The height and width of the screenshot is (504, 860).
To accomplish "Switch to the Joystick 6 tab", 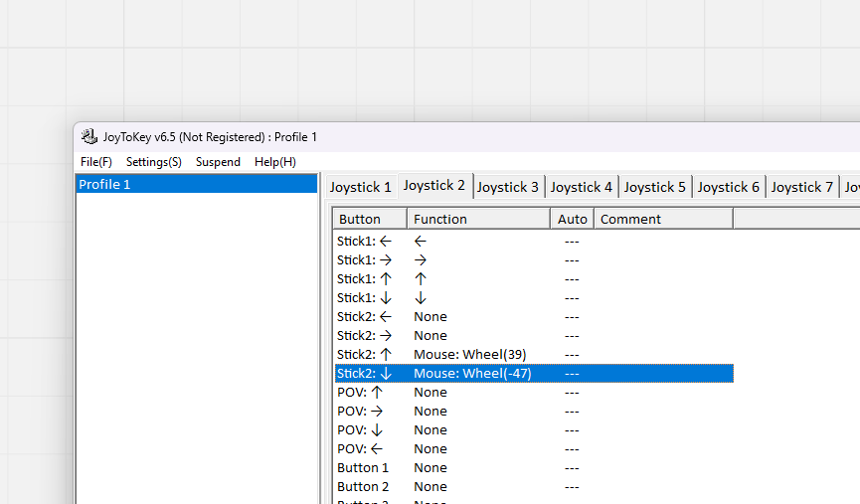I will point(728,187).
